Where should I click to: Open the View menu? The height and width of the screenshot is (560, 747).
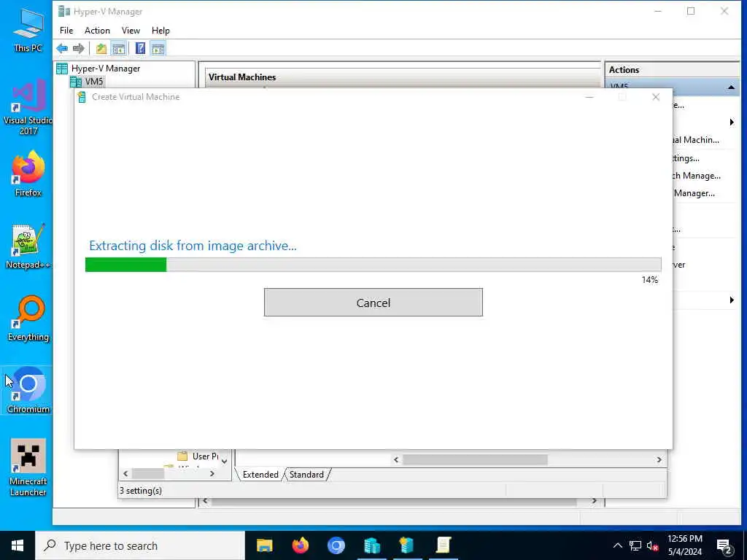pos(131,31)
